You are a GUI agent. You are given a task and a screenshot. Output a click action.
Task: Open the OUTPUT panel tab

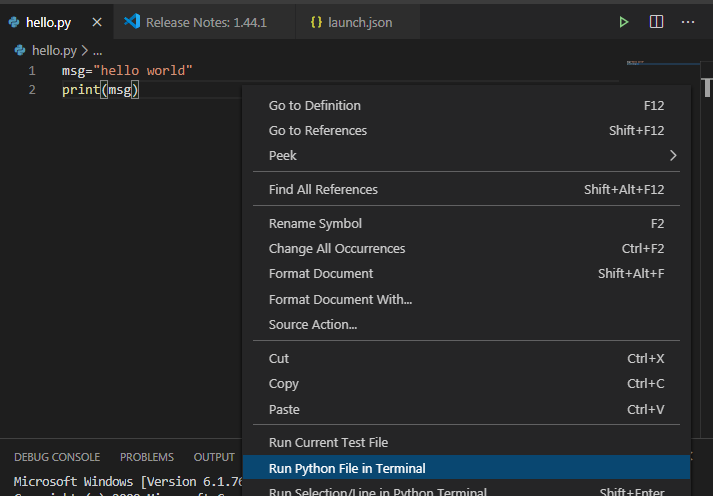tap(214, 457)
